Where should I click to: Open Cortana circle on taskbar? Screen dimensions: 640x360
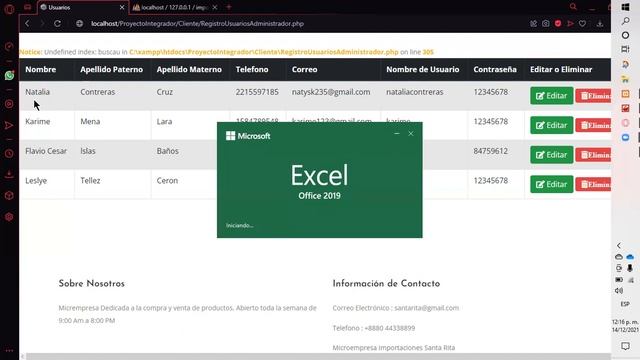coord(625,36)
